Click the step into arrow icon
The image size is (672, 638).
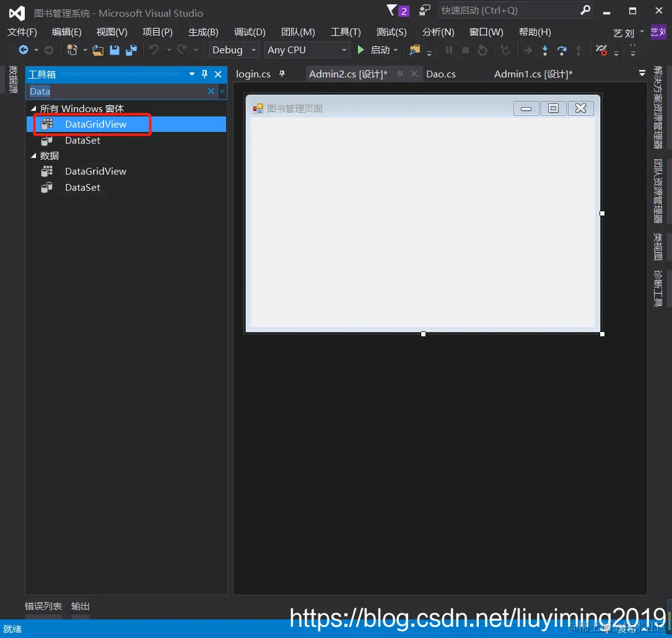tap(544, 50)
